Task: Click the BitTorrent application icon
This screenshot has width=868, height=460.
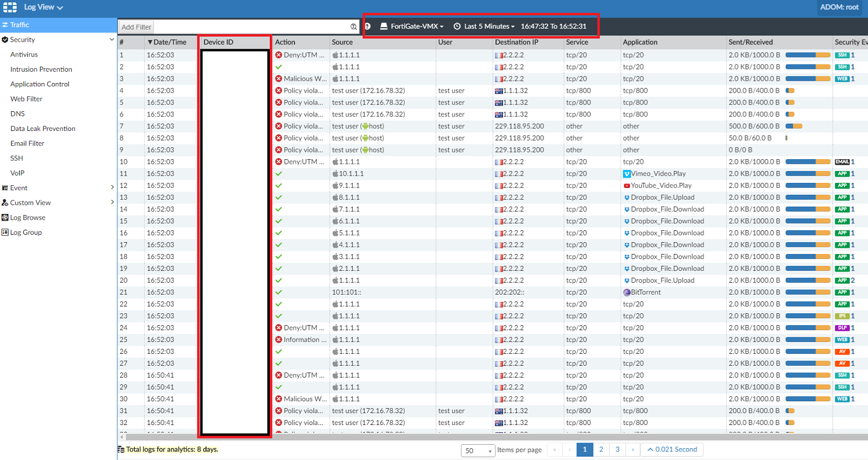Action: (x=626, y=292)
